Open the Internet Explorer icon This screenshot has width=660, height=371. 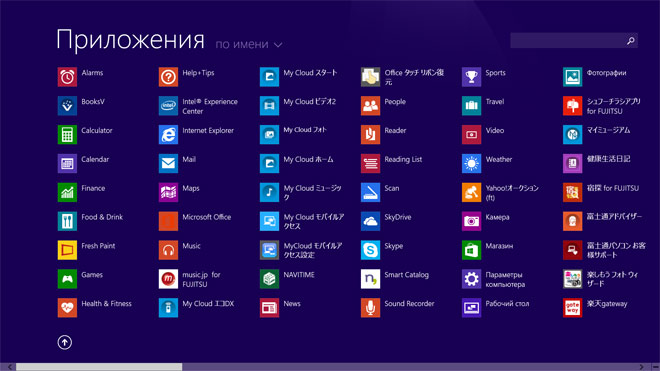(x=168, y=134)
